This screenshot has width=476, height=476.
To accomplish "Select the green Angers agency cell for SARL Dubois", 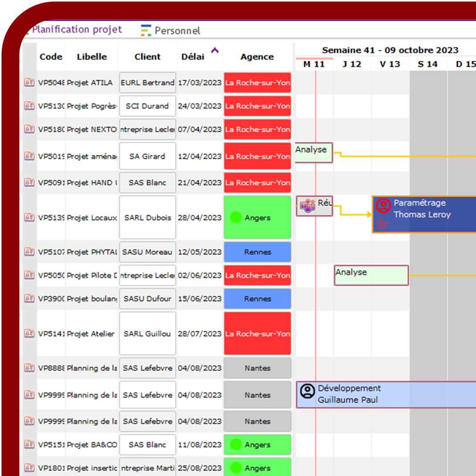I will click(x=257, y=218).
